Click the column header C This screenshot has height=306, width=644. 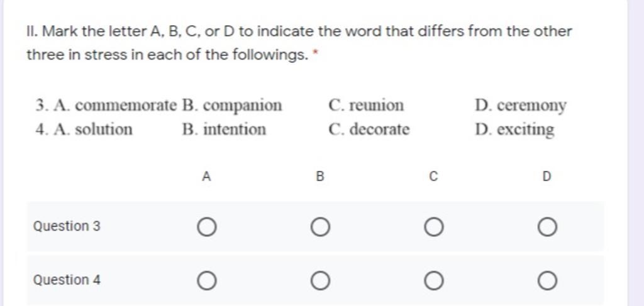(x=434, y=177)
